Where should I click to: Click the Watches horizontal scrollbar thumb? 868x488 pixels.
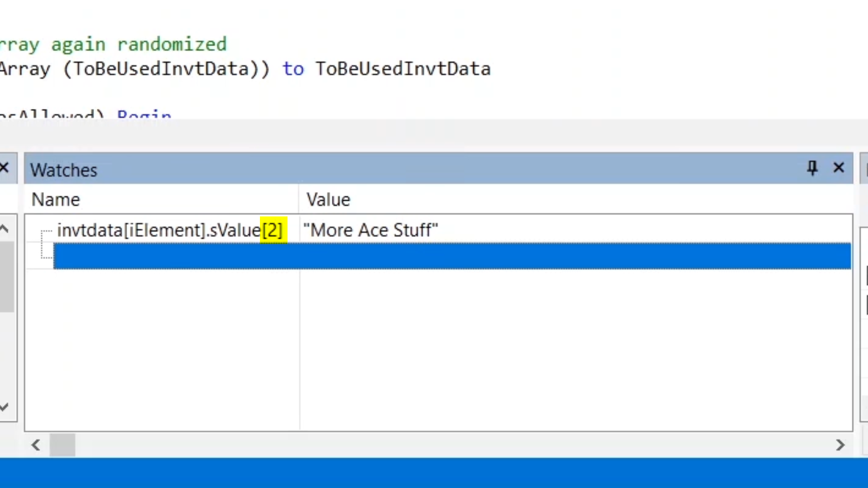[62, 445]
